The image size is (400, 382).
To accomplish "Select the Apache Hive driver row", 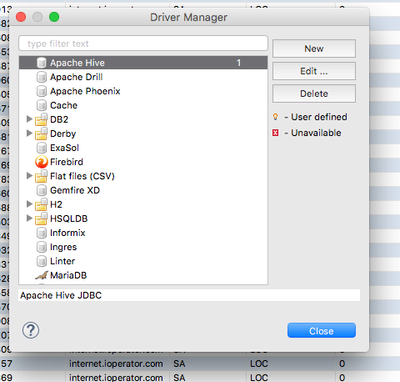I will [143, 63].
